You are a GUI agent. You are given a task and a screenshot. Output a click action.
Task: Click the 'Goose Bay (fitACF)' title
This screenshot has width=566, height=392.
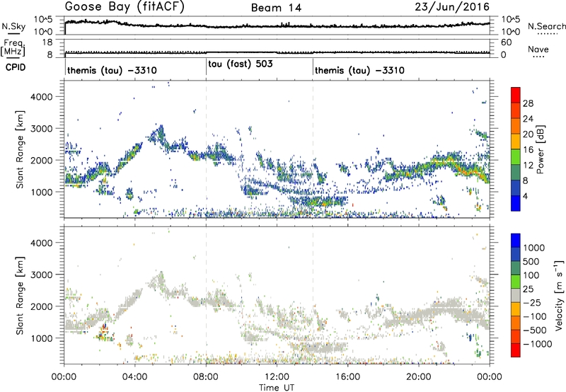click(x=125, y=7)
